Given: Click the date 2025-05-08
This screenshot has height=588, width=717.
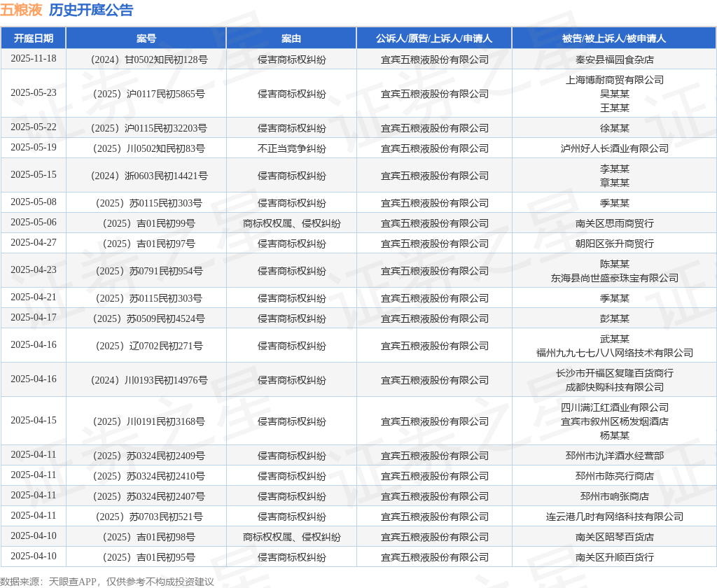Looking at the screenshot, I should pyautogui.click(x=34, y=202).
